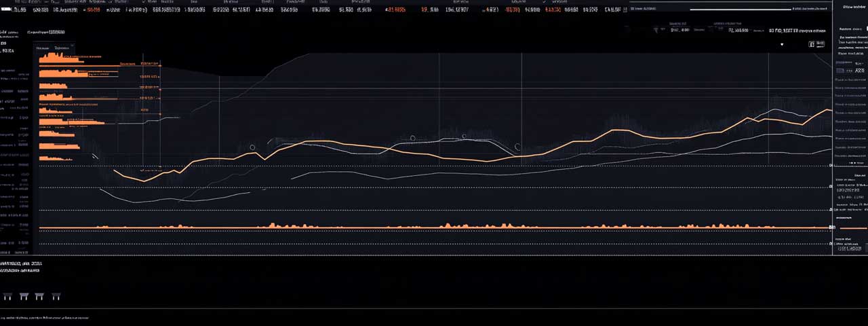Click the square layout icon right of dropdown arrow

click(812, 44)
